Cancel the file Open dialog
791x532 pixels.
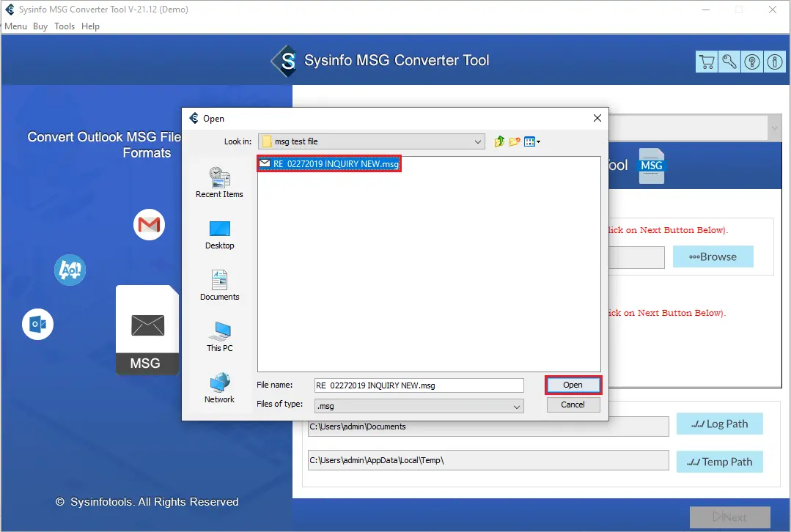click(573, 404)
